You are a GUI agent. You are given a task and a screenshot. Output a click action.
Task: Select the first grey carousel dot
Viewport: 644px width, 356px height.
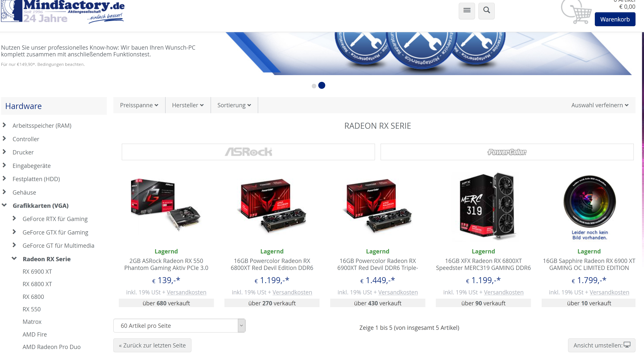click(x=314, y=86)
